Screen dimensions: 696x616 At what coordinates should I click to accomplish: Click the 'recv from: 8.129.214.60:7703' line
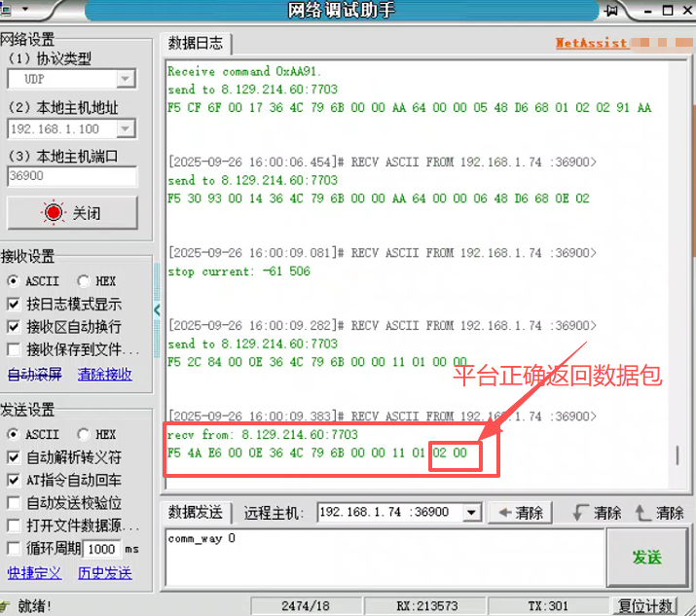click(x=262, y=434)
